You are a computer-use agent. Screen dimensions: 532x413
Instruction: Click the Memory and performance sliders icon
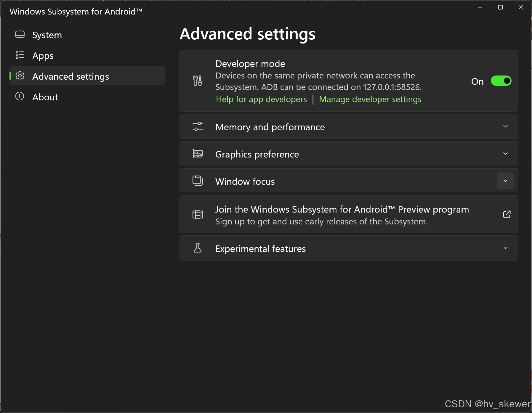point(198,126)
